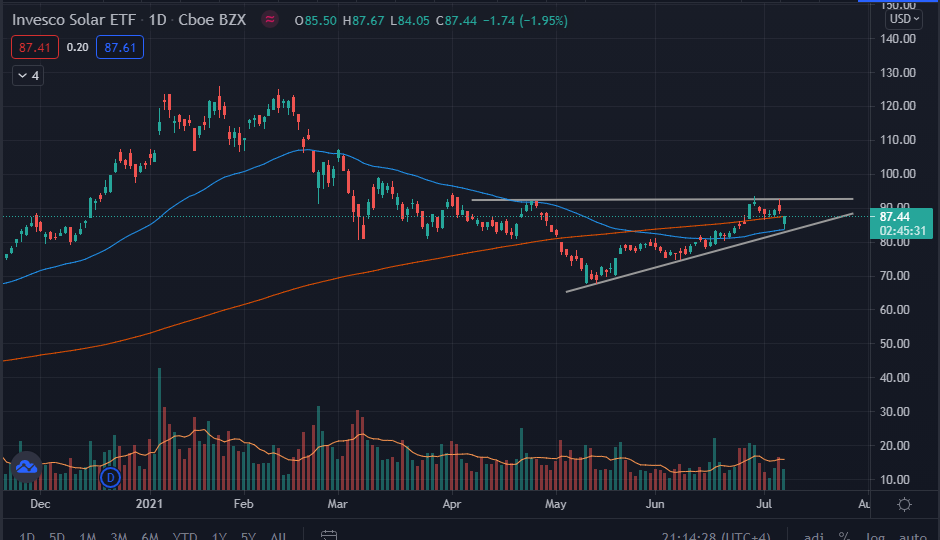The image size is (940, 540).
Task: Click the 87.44 current price label
Action: 894,217
